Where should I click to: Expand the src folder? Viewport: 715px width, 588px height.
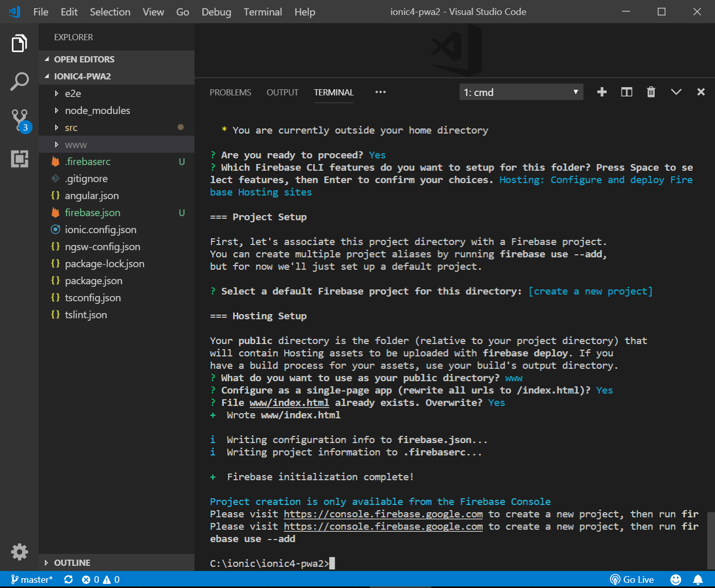117,127
